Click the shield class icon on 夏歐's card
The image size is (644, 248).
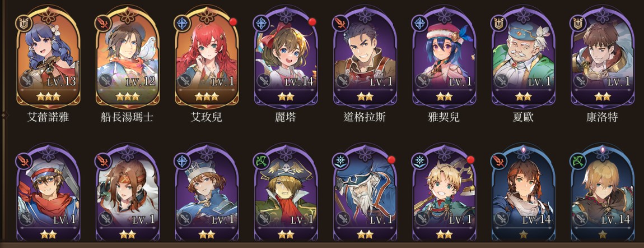tap(498, 23)
